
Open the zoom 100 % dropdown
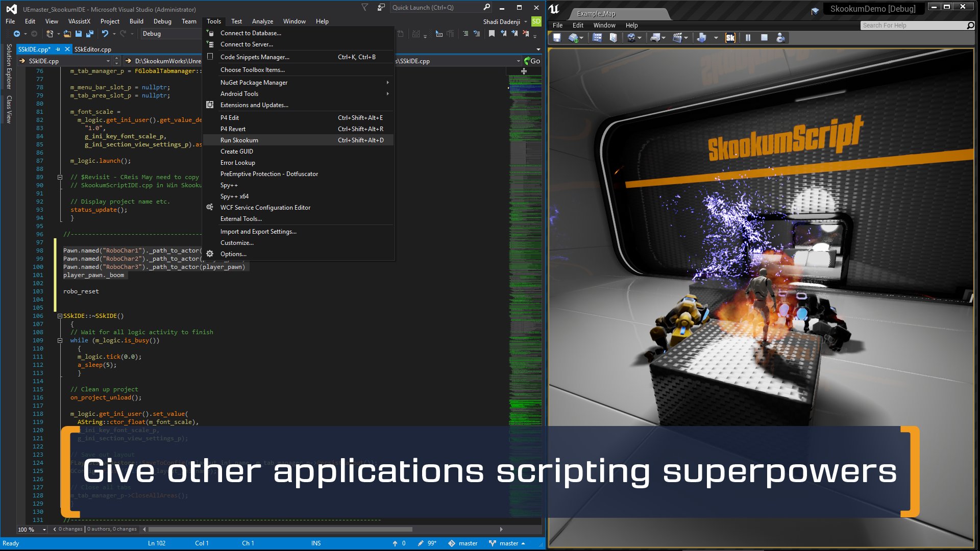[44, 530]
